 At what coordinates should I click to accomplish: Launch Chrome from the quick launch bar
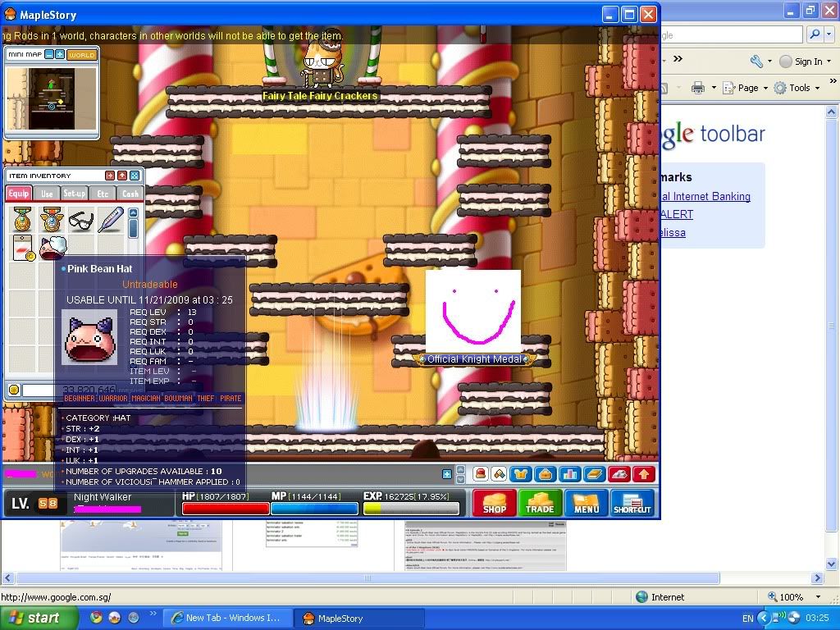97,618
